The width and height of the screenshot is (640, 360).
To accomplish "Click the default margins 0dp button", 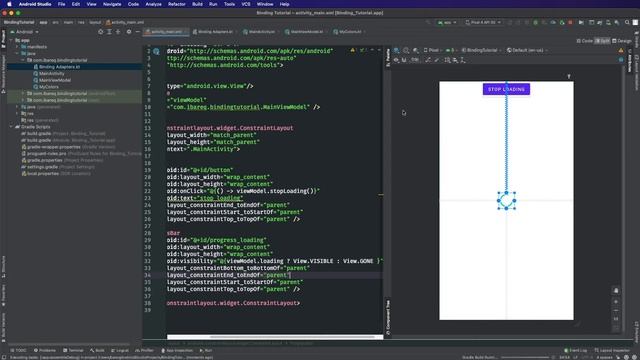I will coord(415,60).
